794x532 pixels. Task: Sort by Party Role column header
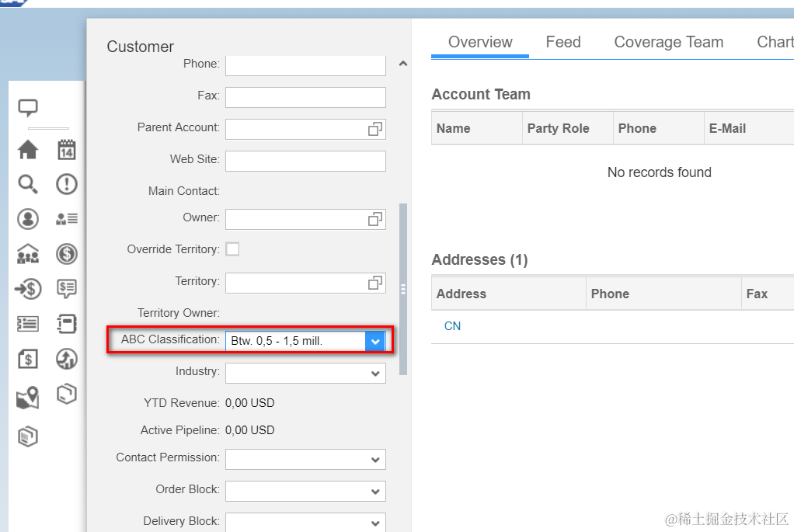coord(568,129)
